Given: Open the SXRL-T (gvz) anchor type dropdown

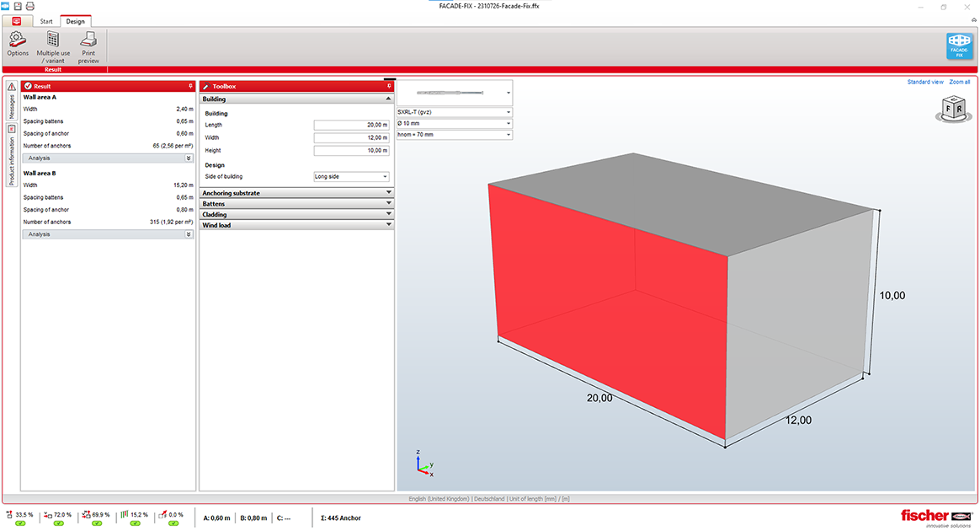Looking at the screenshot, I should click(508, 112).
